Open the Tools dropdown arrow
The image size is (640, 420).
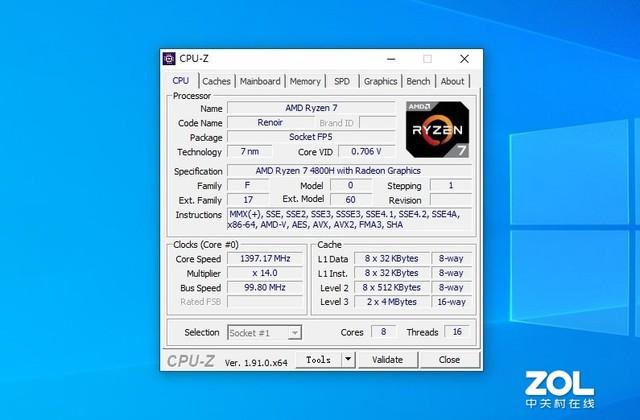(x=348, y=360)
